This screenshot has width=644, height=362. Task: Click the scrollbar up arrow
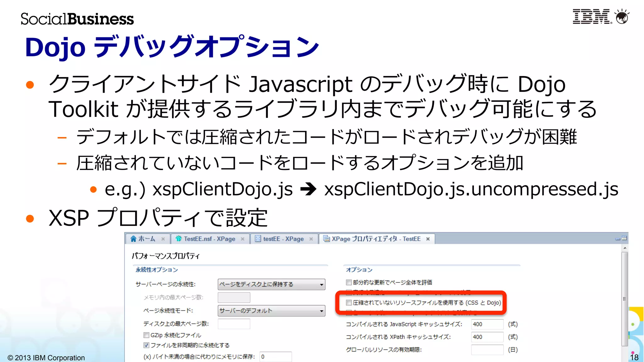pos(625,248)
